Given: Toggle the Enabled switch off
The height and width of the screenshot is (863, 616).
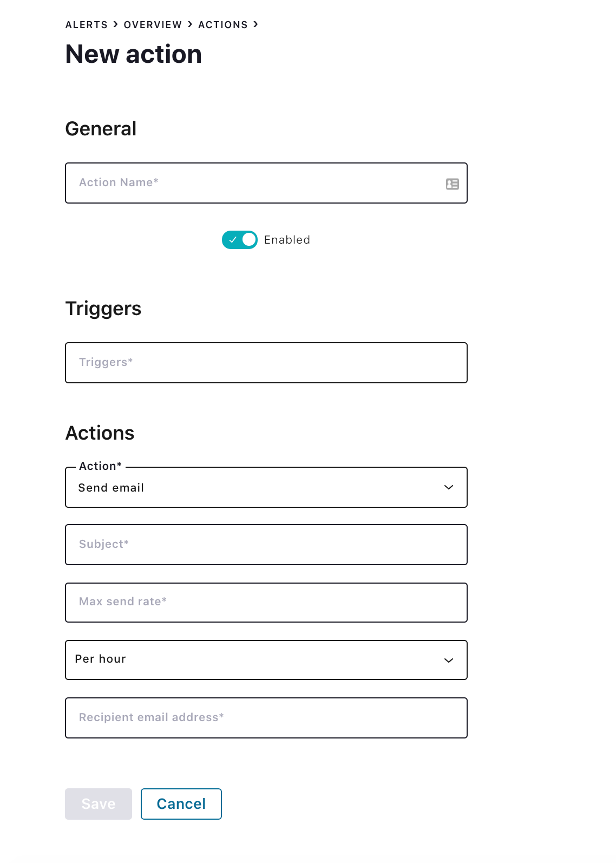Looking at the screenshot, I should [x=240, y=240].
